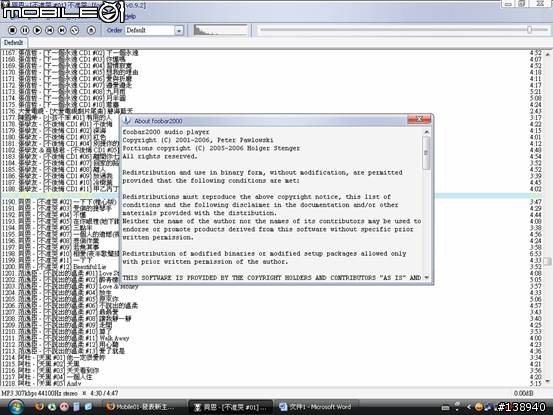Click the Order dropdown arrow
553x415 pixels.
click(179, 31)
